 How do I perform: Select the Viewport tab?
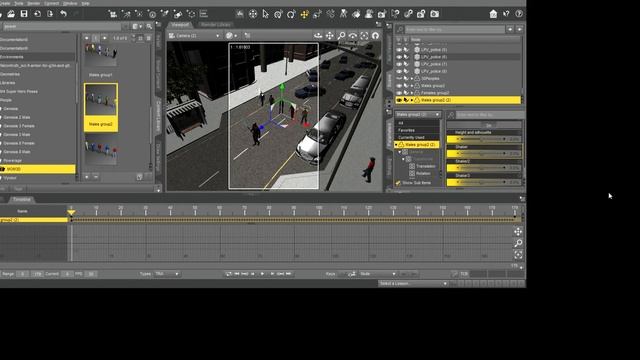click(180, 25)
